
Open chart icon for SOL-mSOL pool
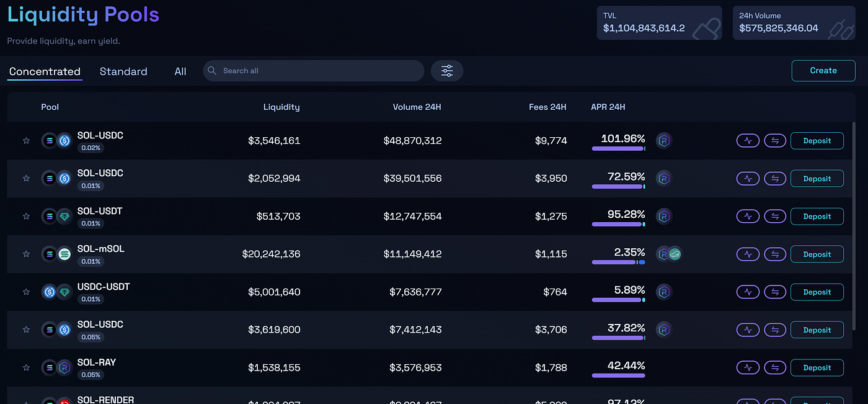[x=748, y=254]
